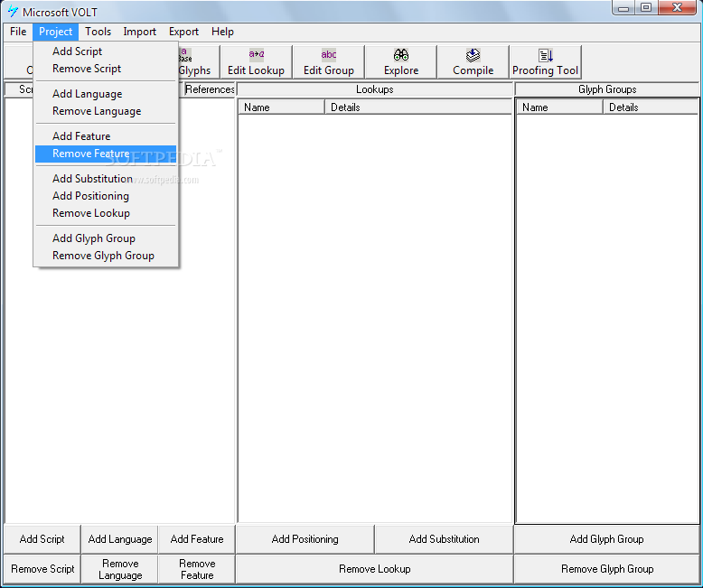
Task: Select Add Language menu entry
Action: click(106, 94)
